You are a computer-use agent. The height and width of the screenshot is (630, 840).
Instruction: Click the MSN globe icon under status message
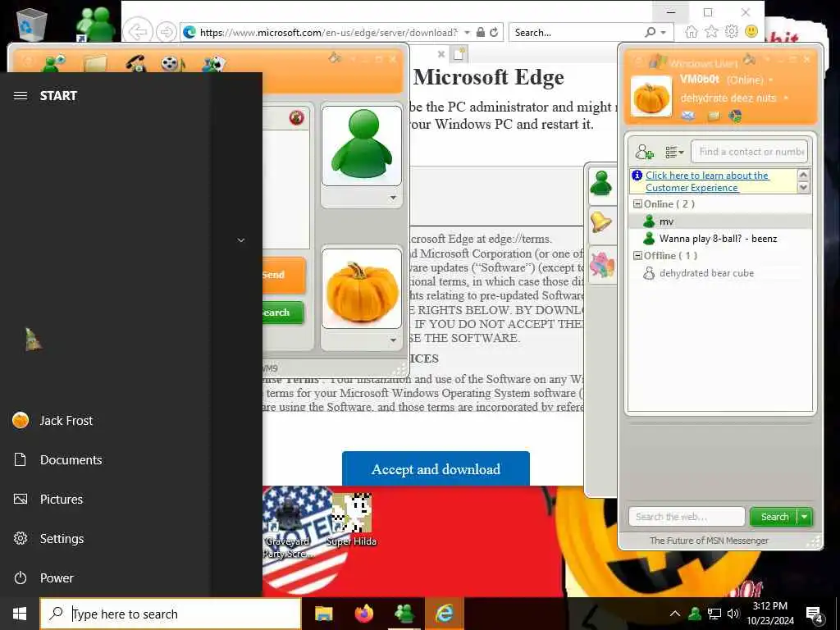tap(735, 116)
